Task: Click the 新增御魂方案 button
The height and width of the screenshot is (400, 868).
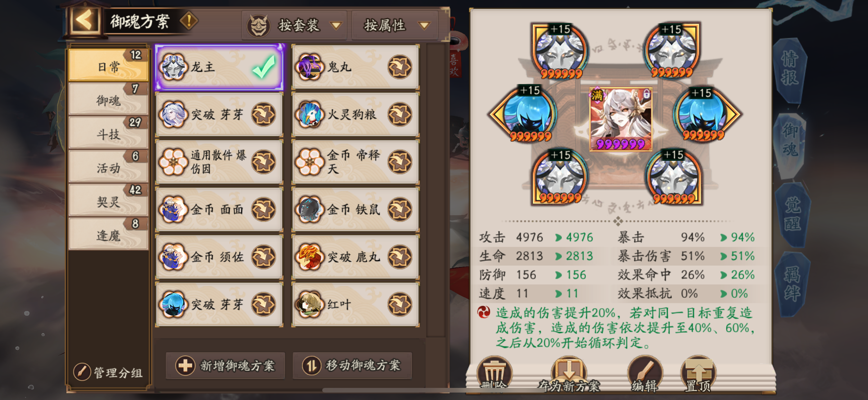Action: pos(225,365)
